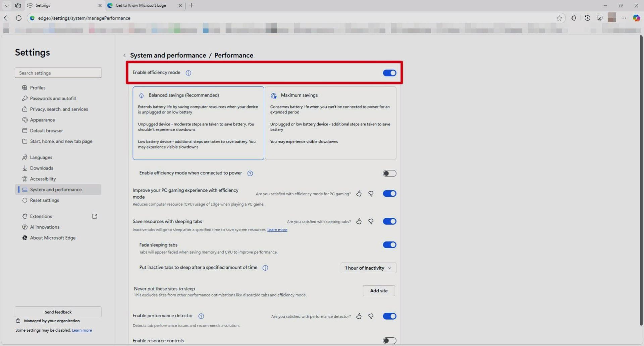Screen dimensions: 644x346
Task: Click help icon next to Enable efficiency mode
Action: tap(189, 73)
